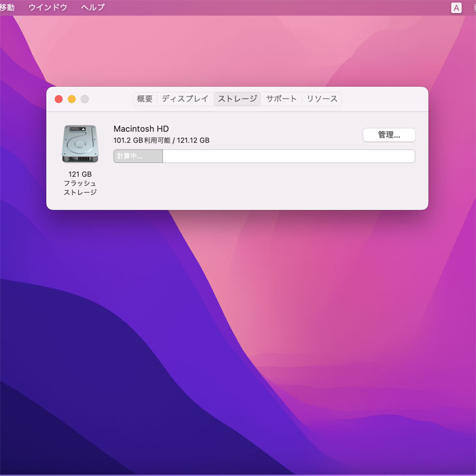Show the リソース tab

[x=322, y=99]
